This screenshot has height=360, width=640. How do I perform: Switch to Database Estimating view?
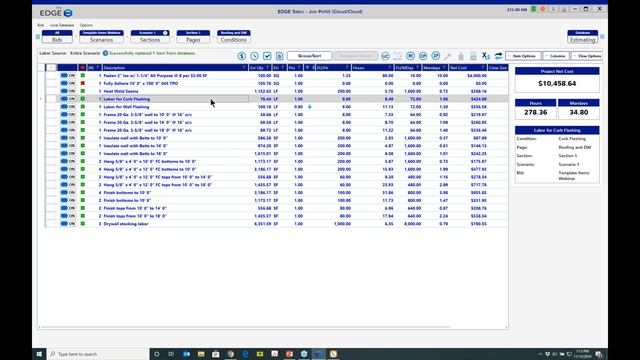click(582, 37)
